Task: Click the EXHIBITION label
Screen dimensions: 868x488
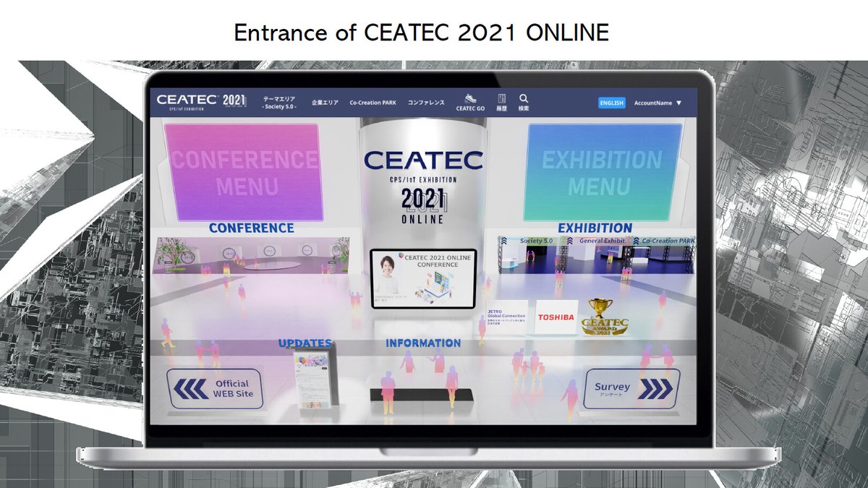Action: pos(595,228)
